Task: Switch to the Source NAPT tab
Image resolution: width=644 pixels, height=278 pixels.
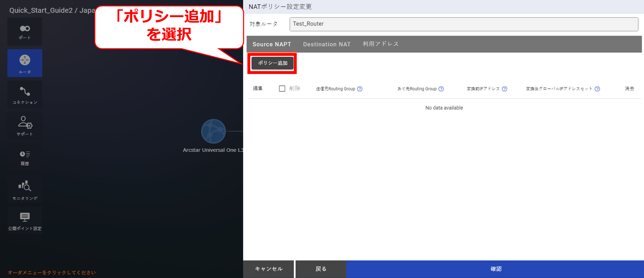Action: coord(272,44)
